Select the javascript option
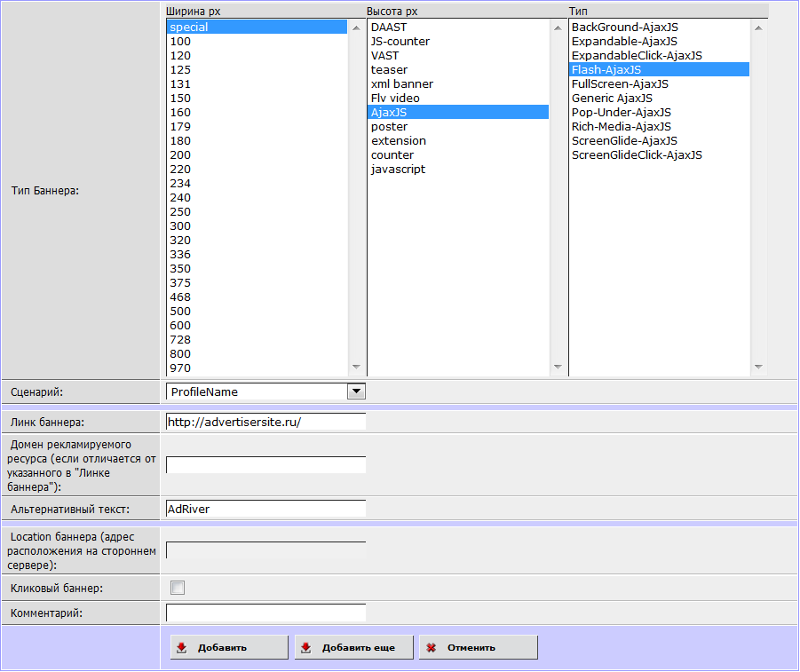The height and width of the screenshot is (672, 800). point(458,170)
